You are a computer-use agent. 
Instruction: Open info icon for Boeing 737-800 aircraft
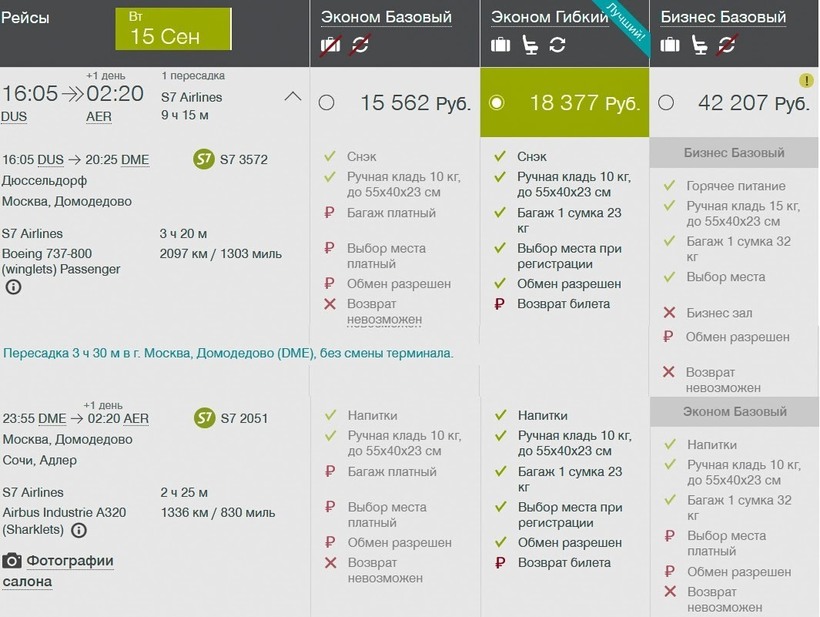pos(14,287)
